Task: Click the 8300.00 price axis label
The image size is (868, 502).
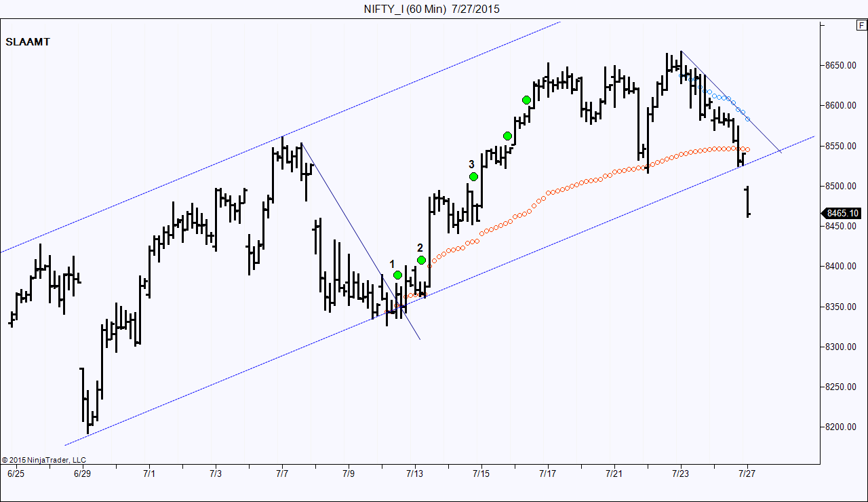Action: (x=841, y=347)
